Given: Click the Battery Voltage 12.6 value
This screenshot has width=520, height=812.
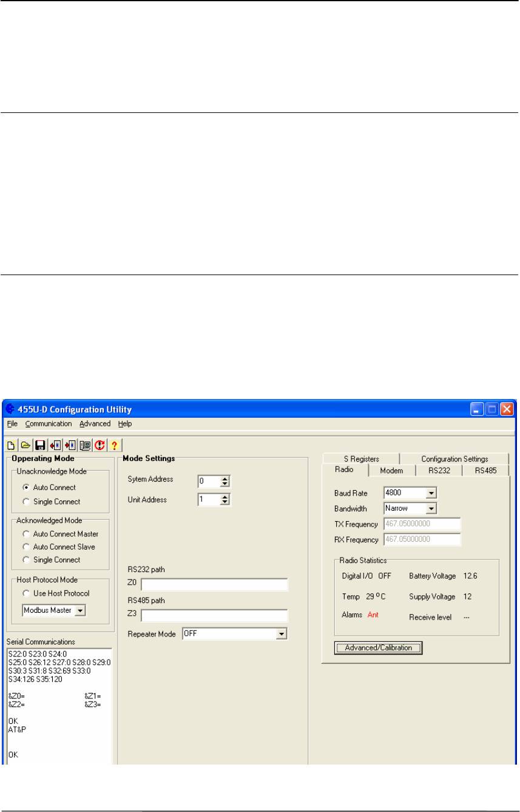Looking at the screenshot, I should (x=470, y=575).
